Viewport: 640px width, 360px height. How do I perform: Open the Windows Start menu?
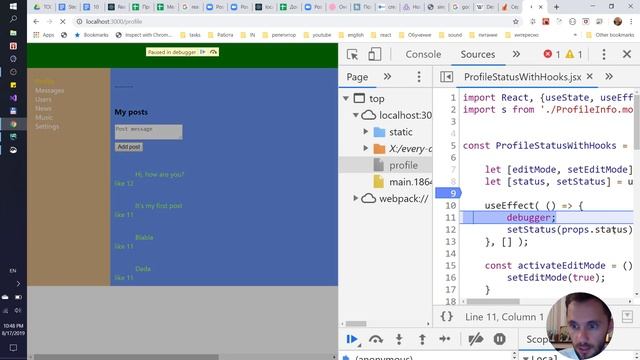13,7
